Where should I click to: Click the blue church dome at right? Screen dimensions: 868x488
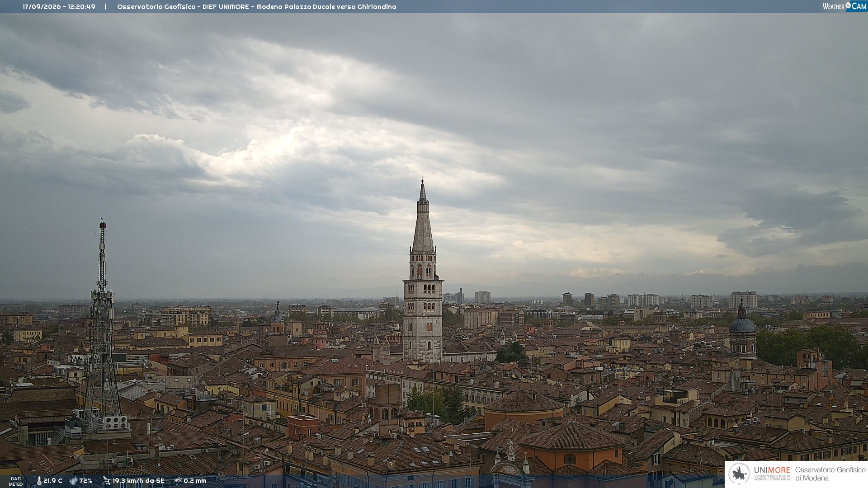(x=742, y=324)
